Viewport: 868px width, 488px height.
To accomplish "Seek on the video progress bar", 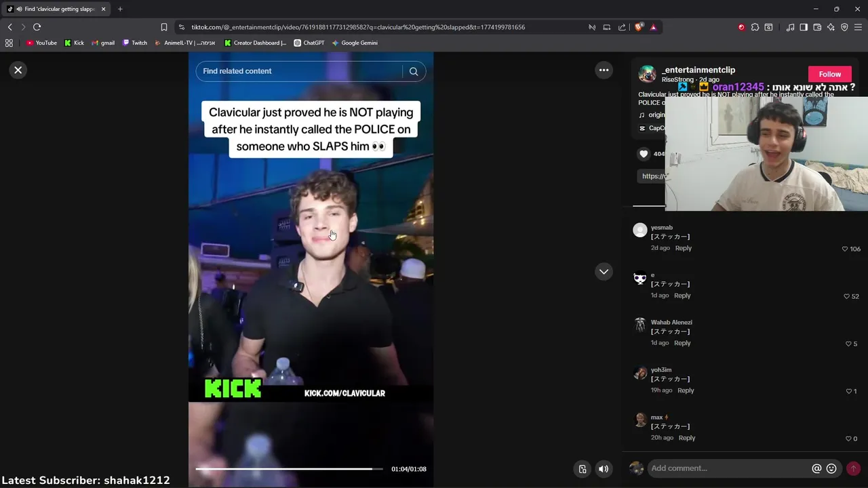I will click(289, 469).
